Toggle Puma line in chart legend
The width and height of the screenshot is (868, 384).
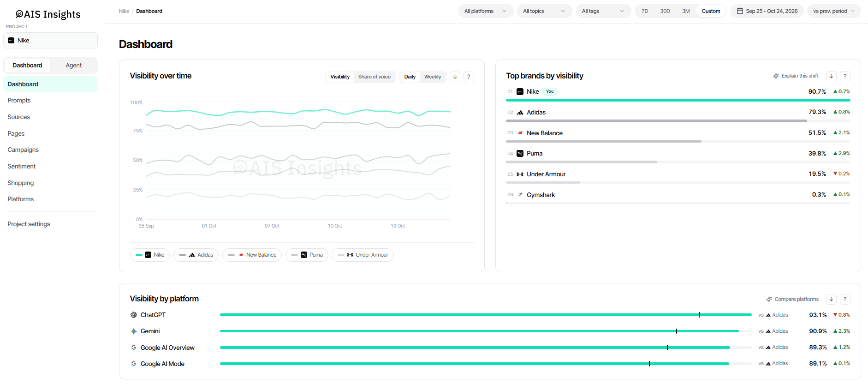[307, 255]
